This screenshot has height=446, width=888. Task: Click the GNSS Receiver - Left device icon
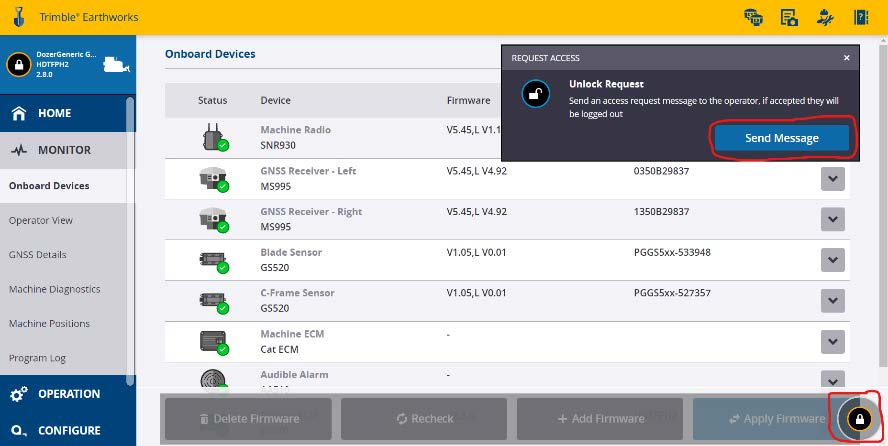tap(214, 179)
